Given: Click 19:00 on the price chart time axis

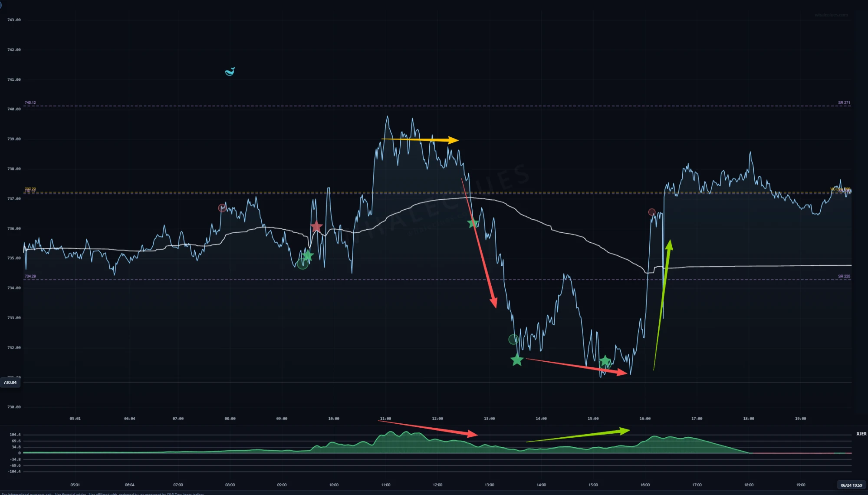Looking at the screenshot, I should [x=801, y=419].
